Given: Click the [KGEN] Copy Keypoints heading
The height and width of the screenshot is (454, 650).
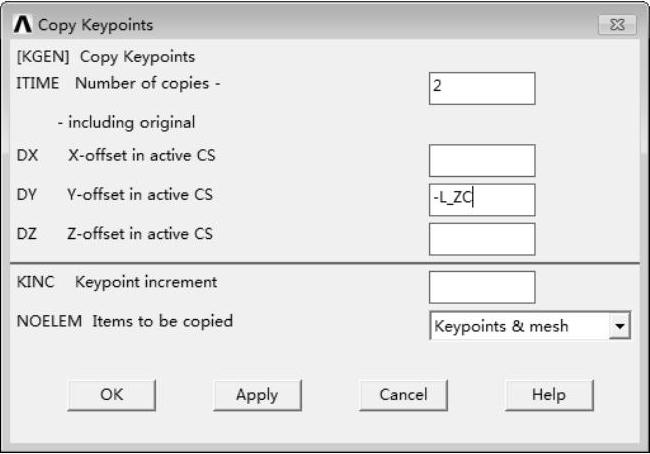Looking at the screenshot, I should [105, 57].
